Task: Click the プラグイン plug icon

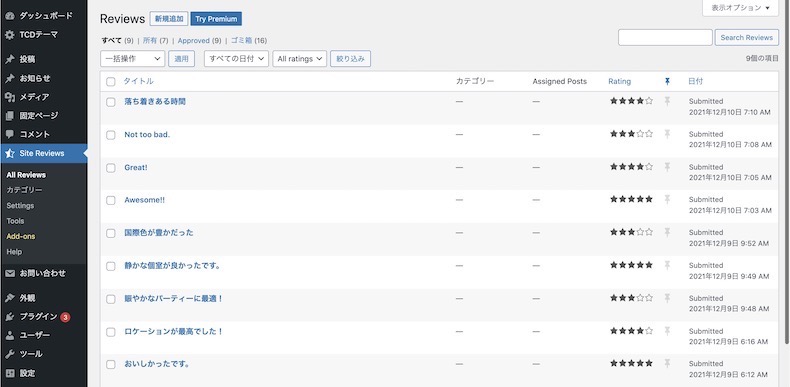Action: [x=10, y=316]
